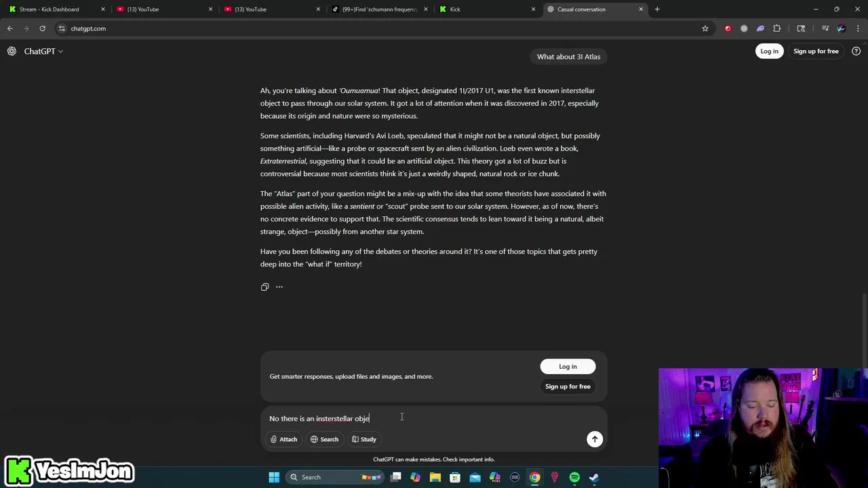Open the pink map-pin taskbar app
This screenshot has height=488, width=868.
click(x=555, y=477)
